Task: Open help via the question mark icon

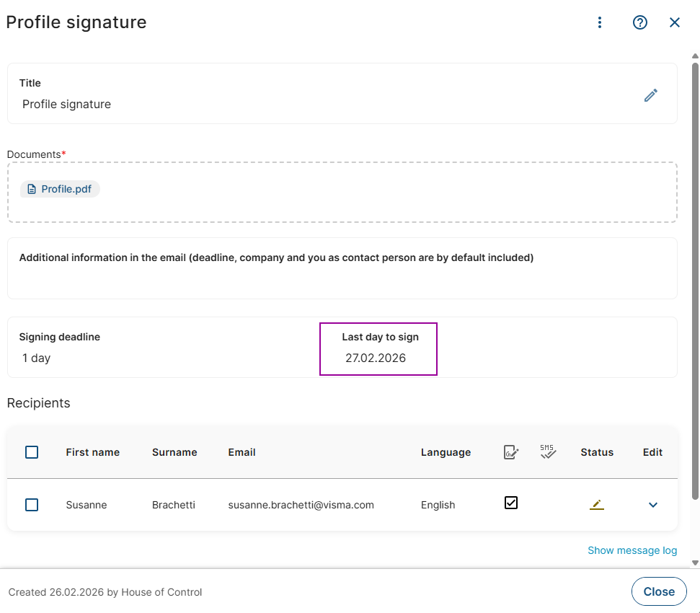Action: pyautogui.click(x=639, y=22)
